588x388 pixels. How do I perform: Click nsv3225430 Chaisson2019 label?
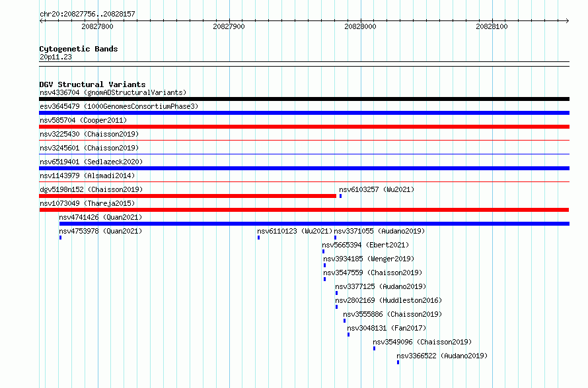[89, 134]
